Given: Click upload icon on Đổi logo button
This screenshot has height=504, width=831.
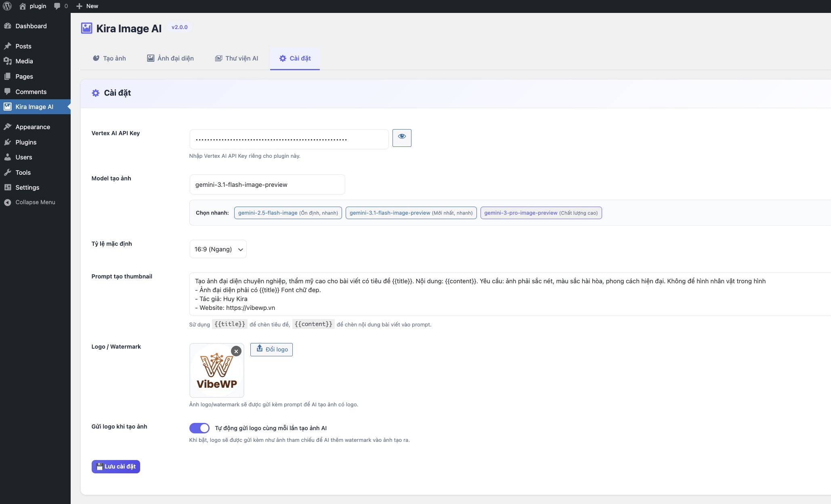Looking at the screenshot, I should click(260, 348).
